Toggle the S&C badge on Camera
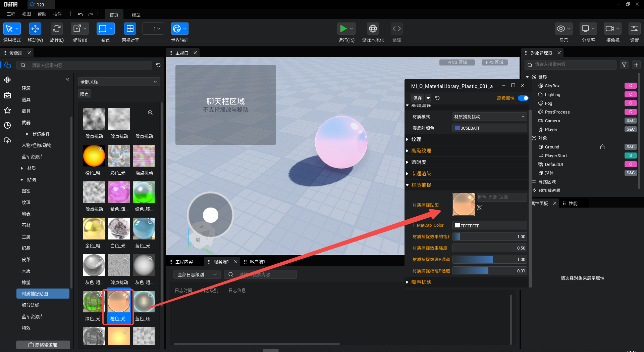This screenshot has width=644, height=352. point(631,121)
